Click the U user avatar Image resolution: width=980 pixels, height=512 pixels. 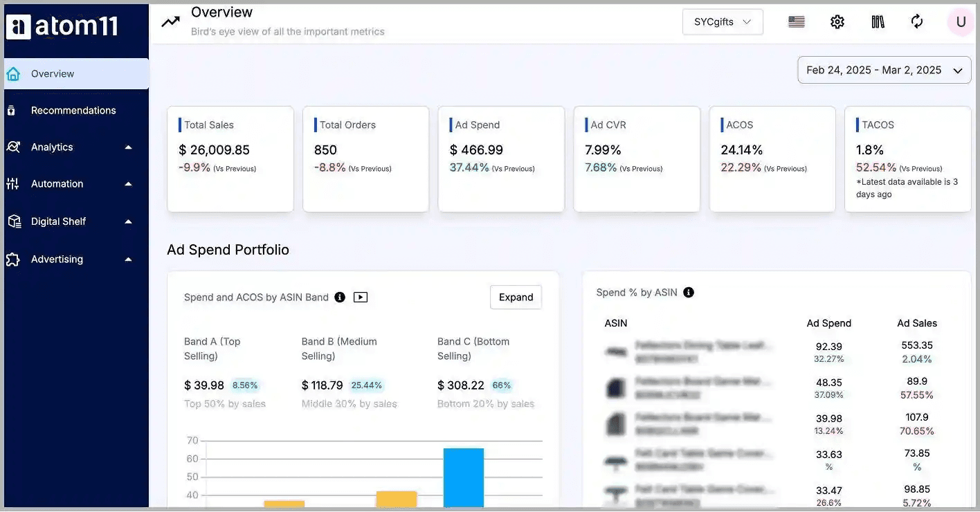coord(961,21)
